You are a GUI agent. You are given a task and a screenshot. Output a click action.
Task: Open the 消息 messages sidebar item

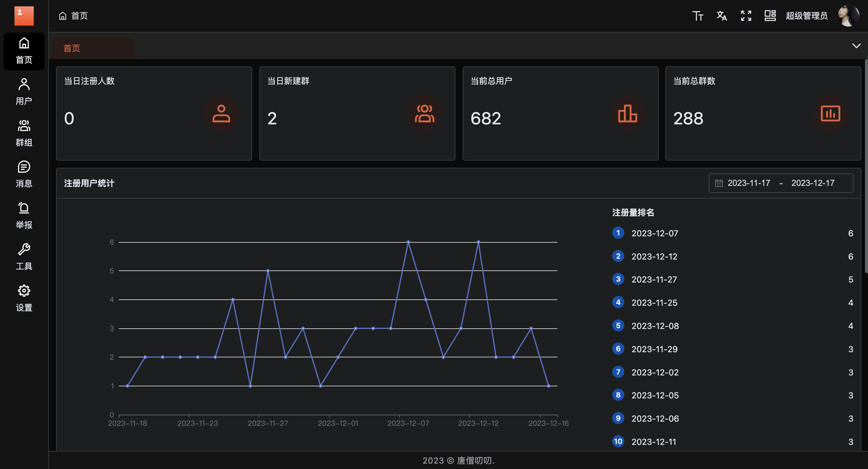click(24, 175)
